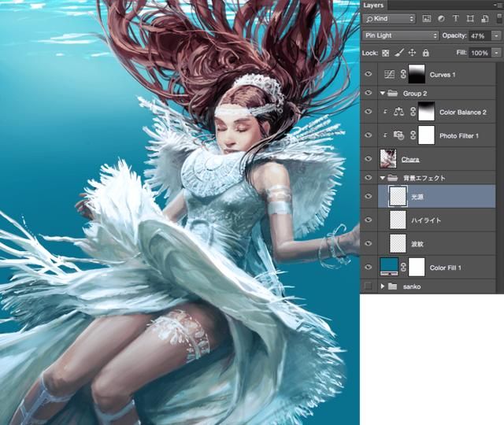The width and height of the screenshot is (504, 425).
Task: Click the lock all padlock icon
Action: pyautogui.click(x=426, y=53)
